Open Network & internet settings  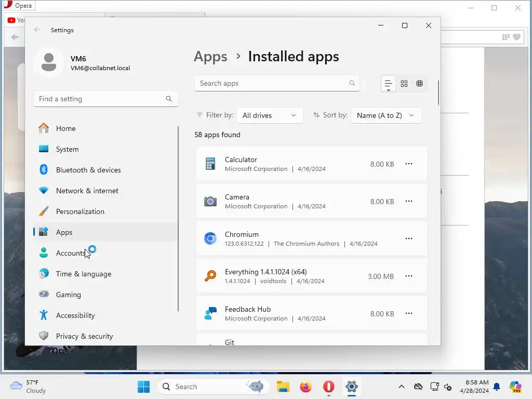[x=105, y=191]
